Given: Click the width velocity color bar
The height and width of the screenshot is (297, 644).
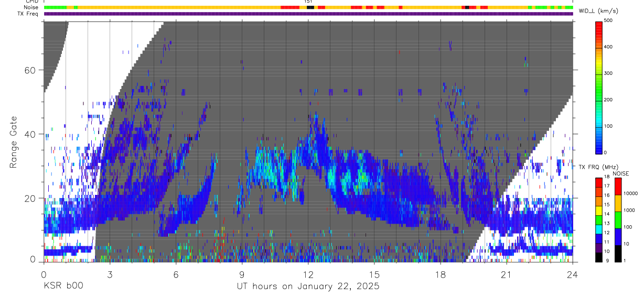Looking at the screenshot, I should (599, 87).
